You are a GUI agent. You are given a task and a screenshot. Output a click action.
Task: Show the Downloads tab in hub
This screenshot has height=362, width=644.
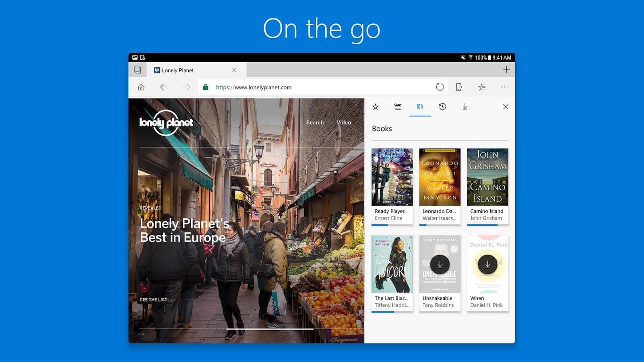point(464,107)
